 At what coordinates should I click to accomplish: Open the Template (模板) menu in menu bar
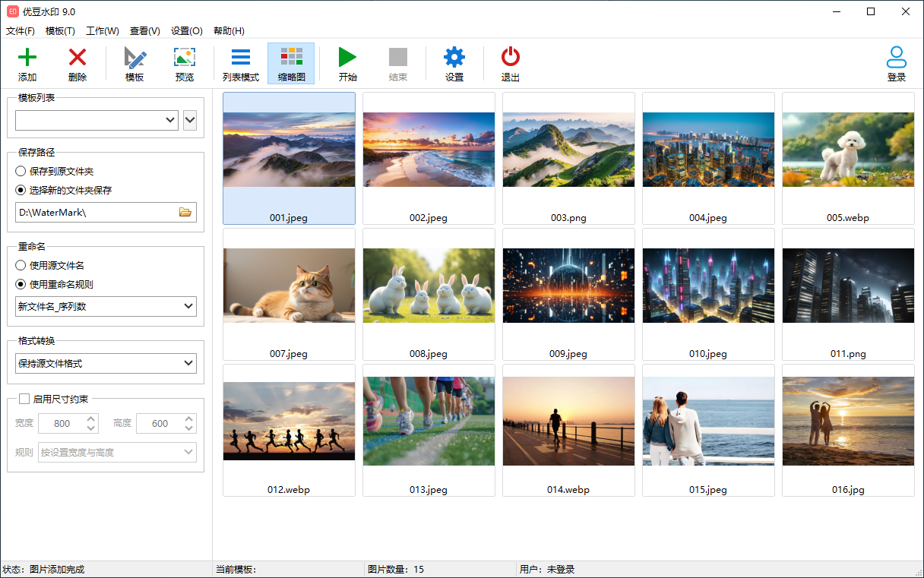[60, 31]
